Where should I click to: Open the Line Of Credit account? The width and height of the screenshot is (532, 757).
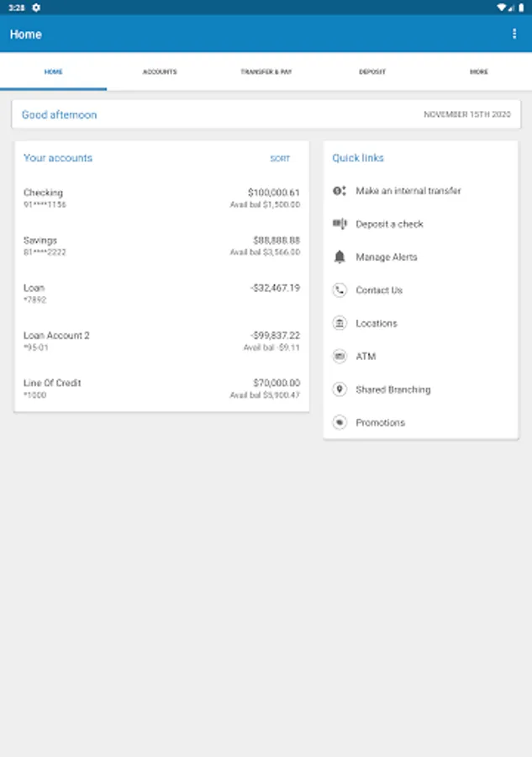click(161, 388)
